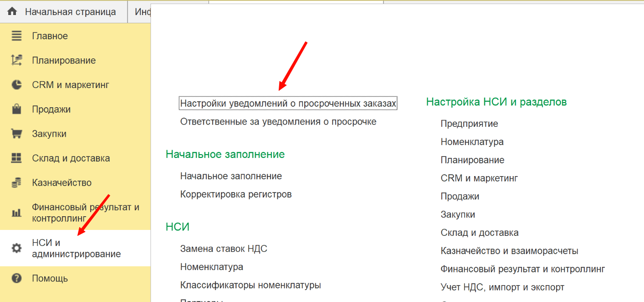Open Учет НДС, импорт и экспорт
This screenshot has width=644, height=302.
pyautogui.click(x=502, y=287)
